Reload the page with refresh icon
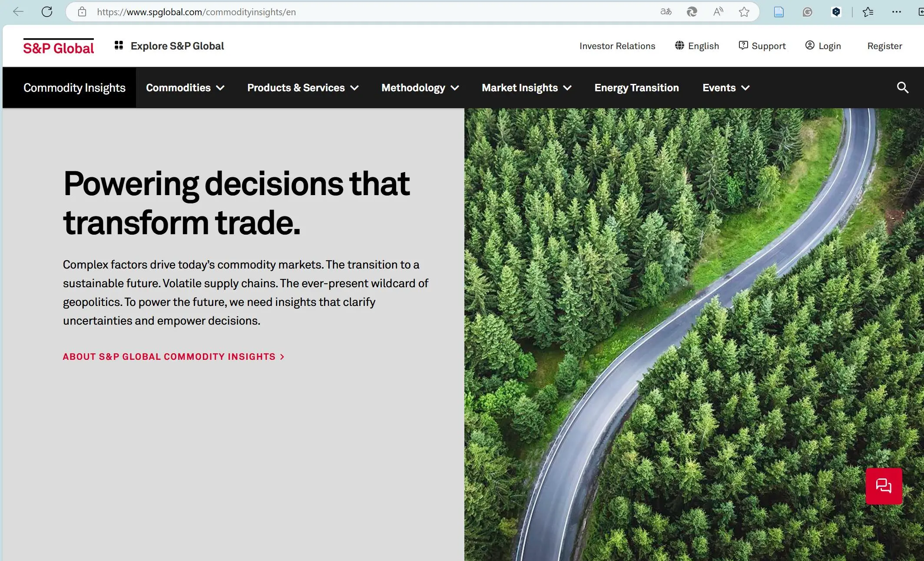This screenshot has width=924, height=561. click(47, 12)
